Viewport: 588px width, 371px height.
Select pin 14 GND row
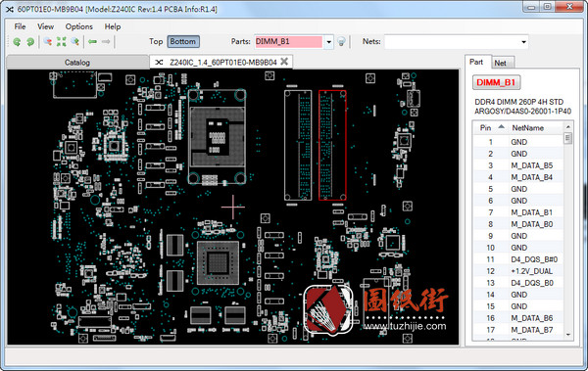pyautogui.click(x=517, y=295)
